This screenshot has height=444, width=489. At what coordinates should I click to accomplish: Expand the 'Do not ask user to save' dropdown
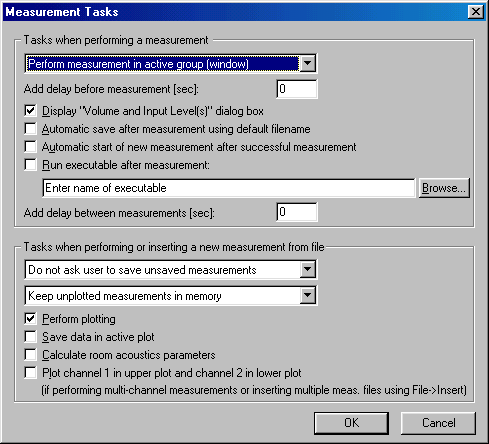point(307,269)
